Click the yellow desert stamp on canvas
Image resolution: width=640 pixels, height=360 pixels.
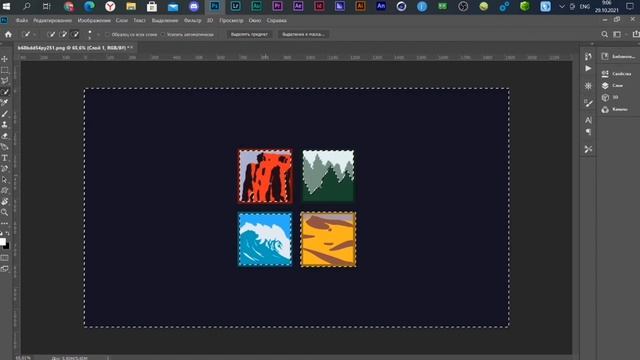(x=328, y=240)
